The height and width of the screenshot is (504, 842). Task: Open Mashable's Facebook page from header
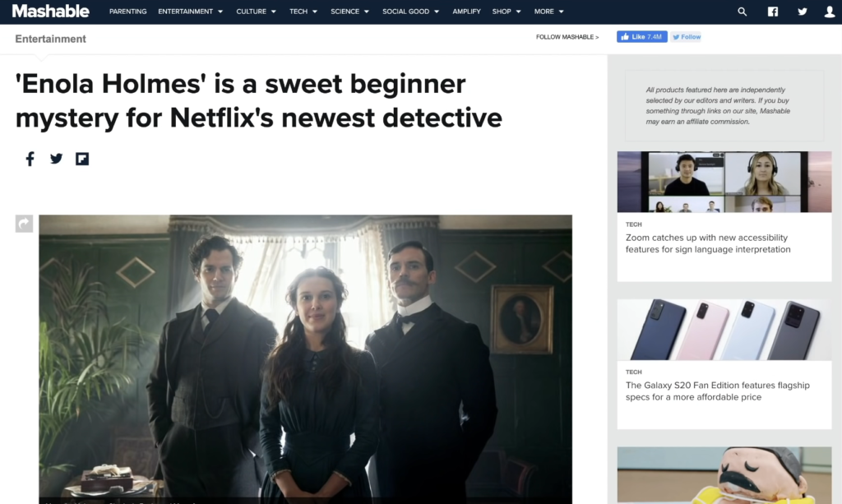(773, 12)
